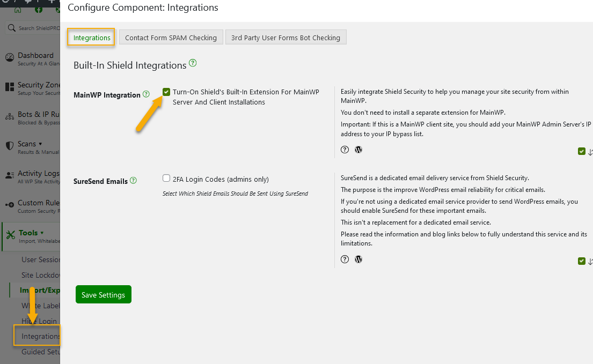Click the Security Zones grid icon
This screenshot has height=364, width=593.
pos(10,87)
